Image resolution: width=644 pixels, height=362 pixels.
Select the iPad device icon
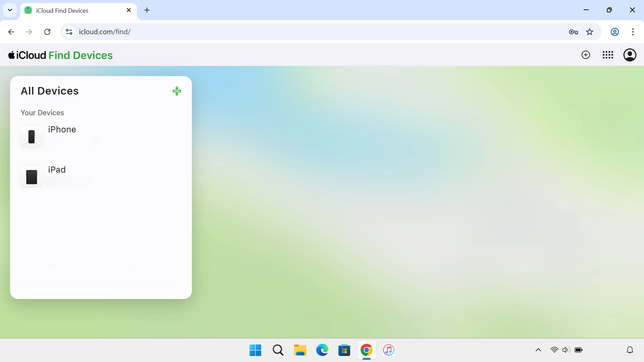(x=31, y=177)
